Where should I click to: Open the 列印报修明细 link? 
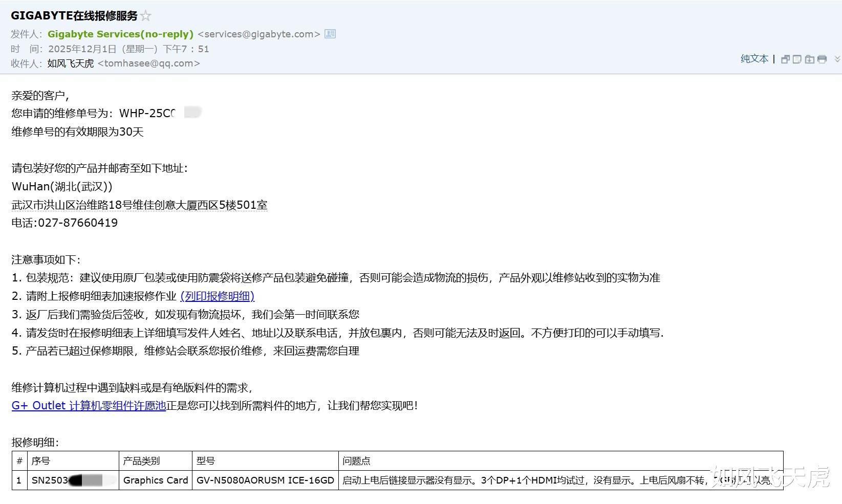point(218,296)
